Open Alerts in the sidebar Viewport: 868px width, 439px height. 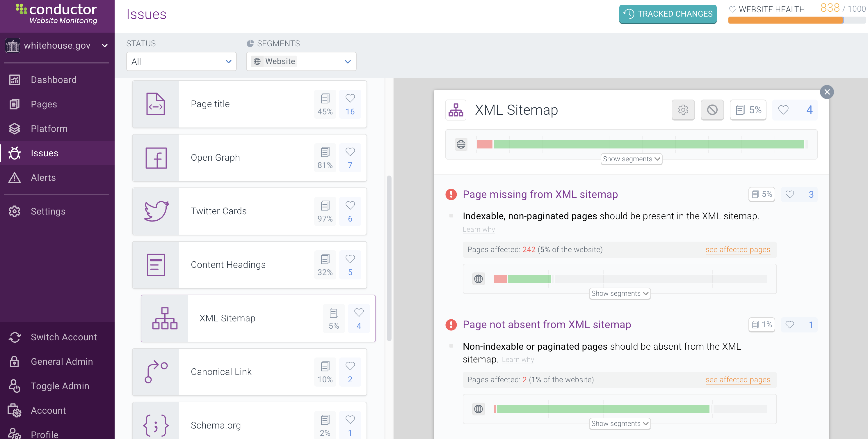click(x=43, y=177)
